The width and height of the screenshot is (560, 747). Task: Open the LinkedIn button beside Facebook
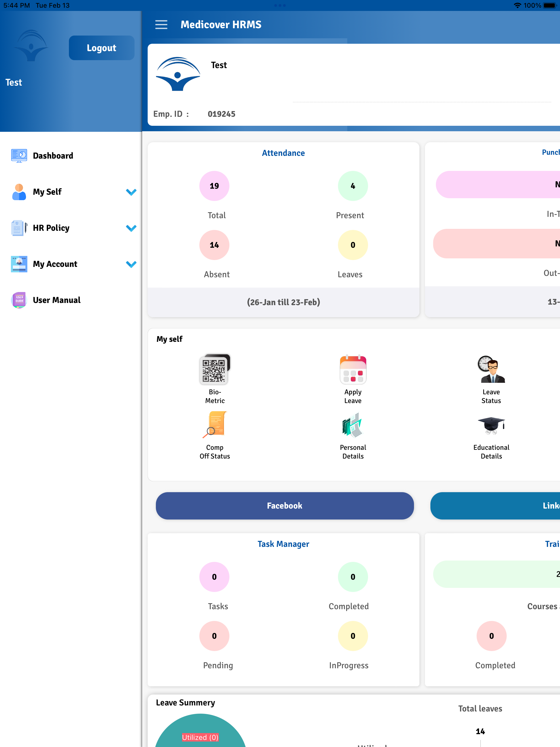[x=495, y=506]
